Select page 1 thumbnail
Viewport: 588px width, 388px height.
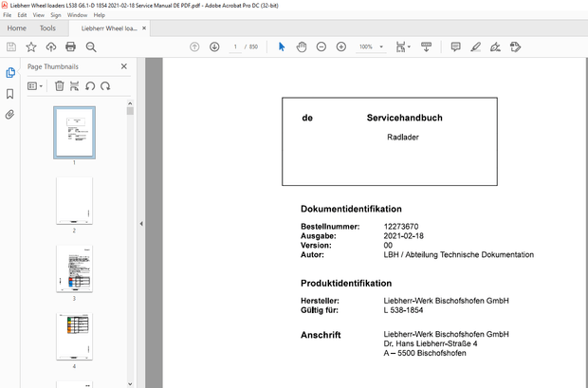click(x=74, y=133)
